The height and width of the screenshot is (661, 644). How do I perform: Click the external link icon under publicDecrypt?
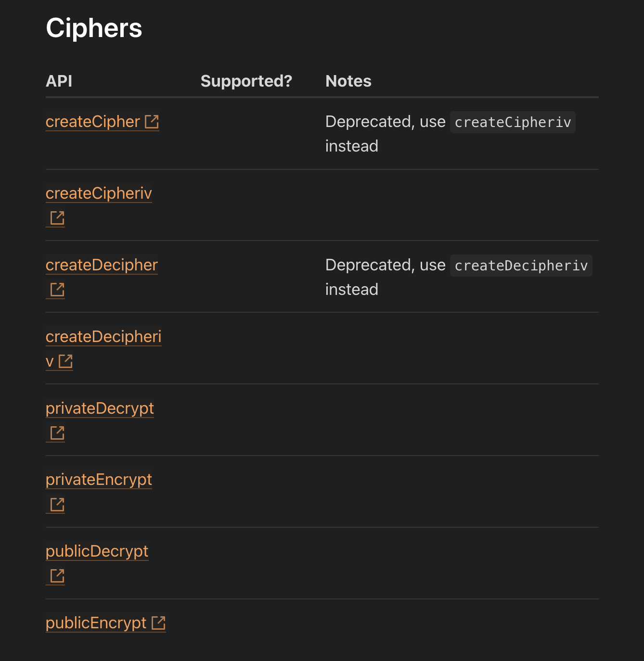coord(57,576)
